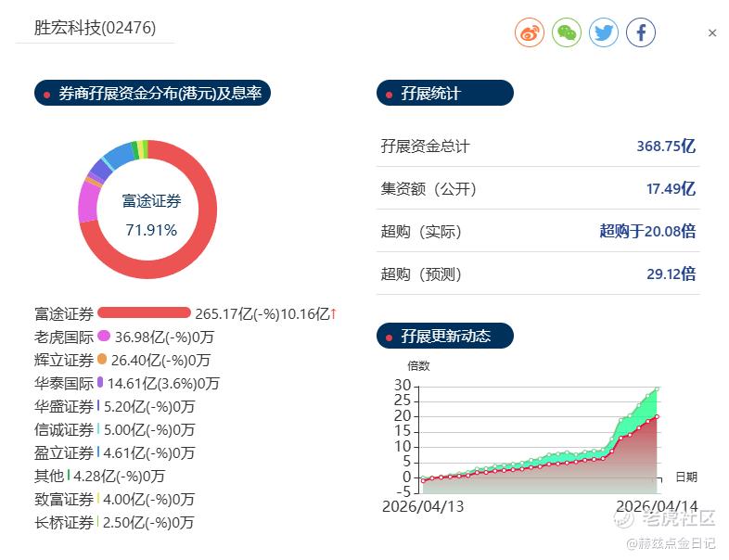Close the popup with the X button
Image resolution: width=729 pixels, height=560 pixels.
click(x=711, y=33)
